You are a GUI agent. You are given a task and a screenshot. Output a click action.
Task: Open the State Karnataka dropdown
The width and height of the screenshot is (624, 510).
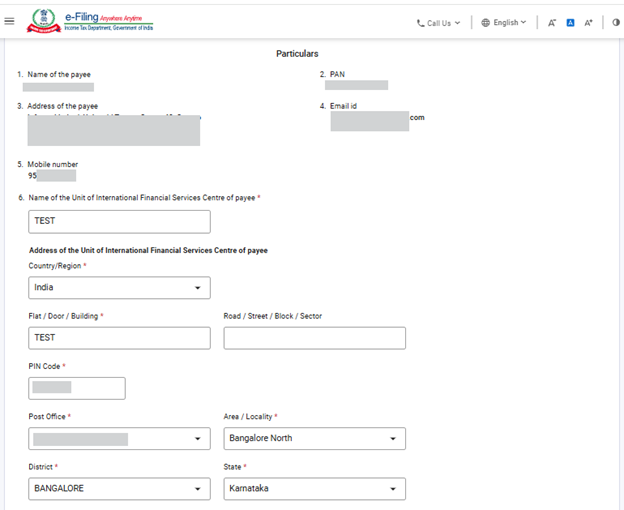314,489
